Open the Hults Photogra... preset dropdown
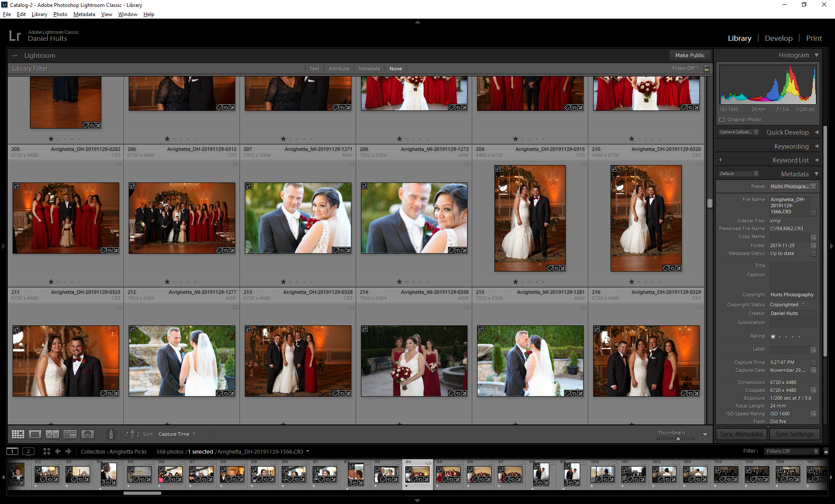Viewport: 835px width, 504px height. pos(793,186)
